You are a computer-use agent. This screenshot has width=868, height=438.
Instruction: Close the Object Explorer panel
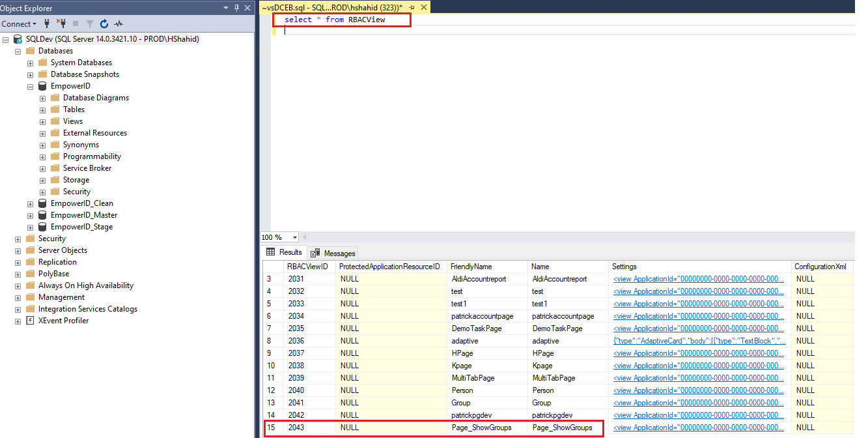click(x=247, y=8)
